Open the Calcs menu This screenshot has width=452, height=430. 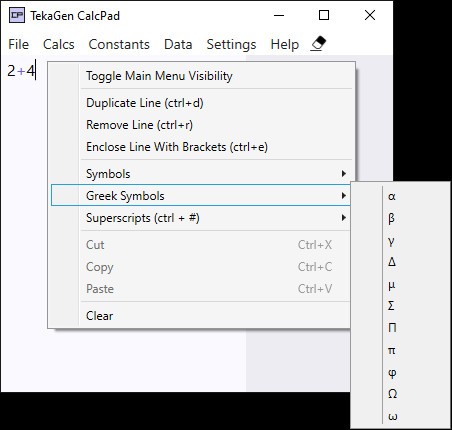pyautogui.click(x=59, y=44)
